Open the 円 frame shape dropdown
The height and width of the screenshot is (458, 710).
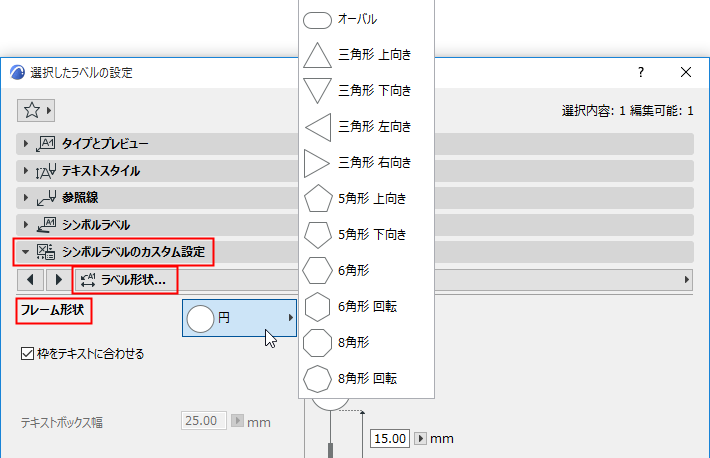pos(240,318)
